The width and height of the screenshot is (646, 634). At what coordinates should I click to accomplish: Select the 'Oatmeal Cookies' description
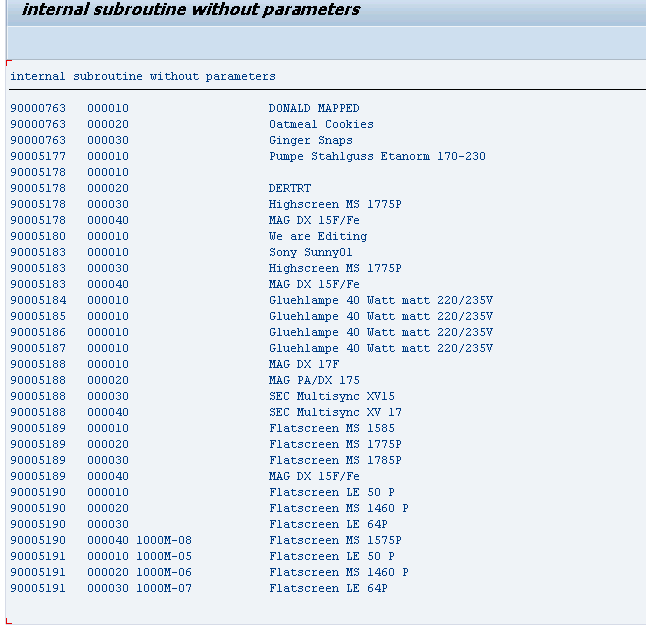point(321,124)
